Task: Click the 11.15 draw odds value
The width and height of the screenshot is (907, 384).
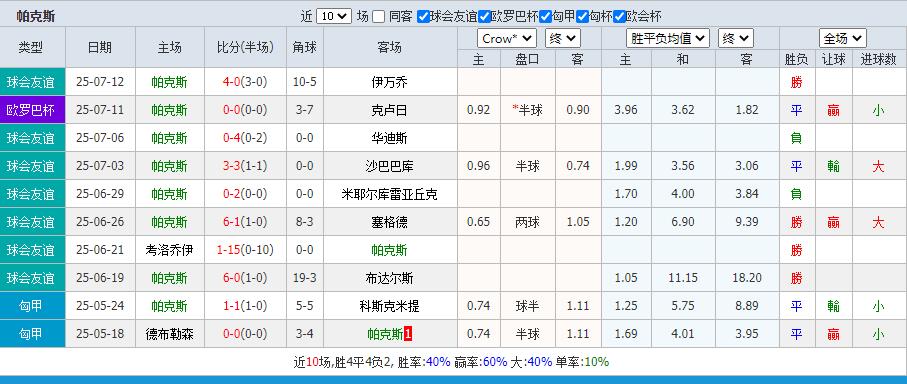Action: (x=683, y=278)
